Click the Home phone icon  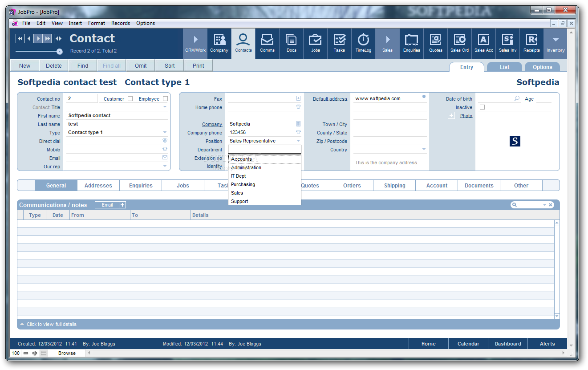(298, 107)
